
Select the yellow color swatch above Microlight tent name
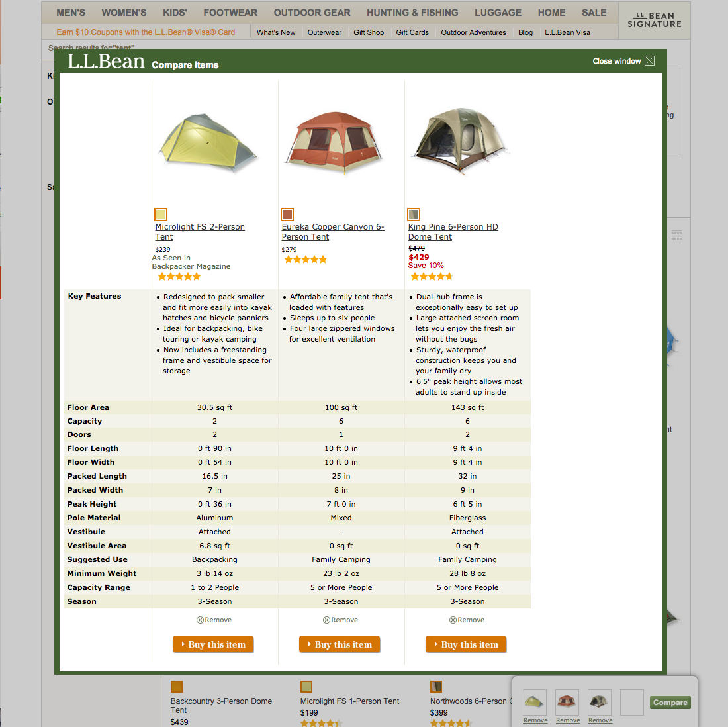(x=160, y=214)
